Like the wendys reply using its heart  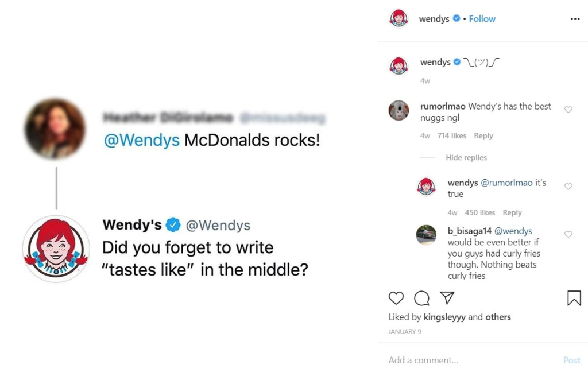(x=568, y=186)
